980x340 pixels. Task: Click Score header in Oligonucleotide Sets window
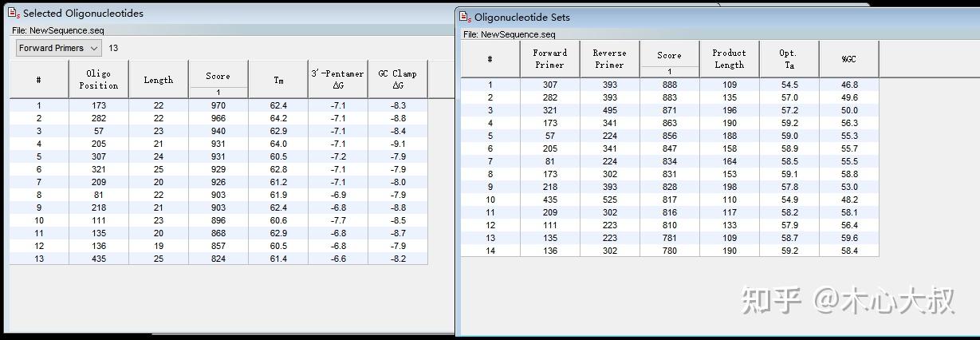point(670,55)
